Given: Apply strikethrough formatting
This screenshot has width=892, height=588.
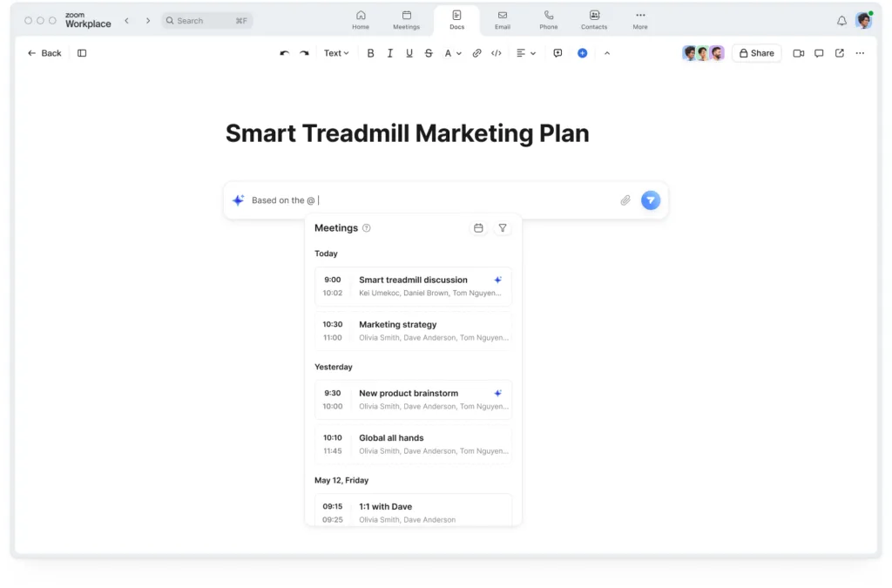Looking at the screenshot, I should point(429,53).
